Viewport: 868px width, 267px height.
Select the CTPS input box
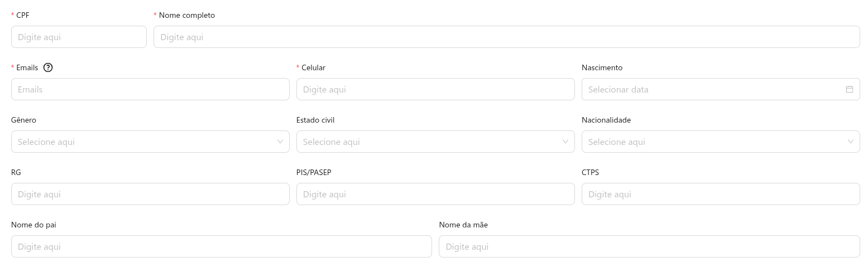[x=720, y=194]
